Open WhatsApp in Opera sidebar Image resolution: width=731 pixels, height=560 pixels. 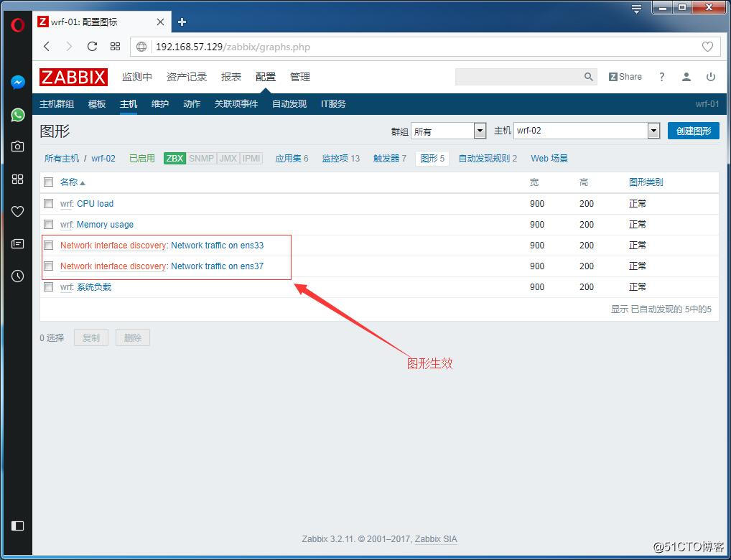18,115
